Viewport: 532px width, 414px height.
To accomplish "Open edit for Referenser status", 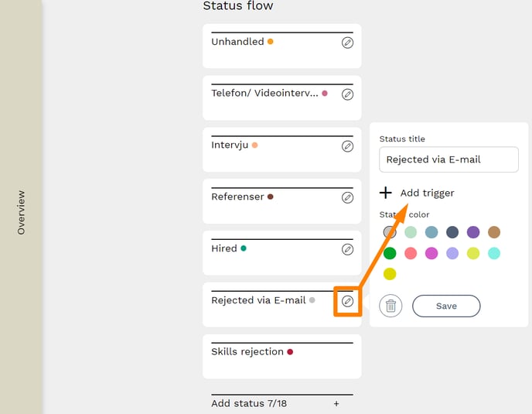I will (347, 197).
